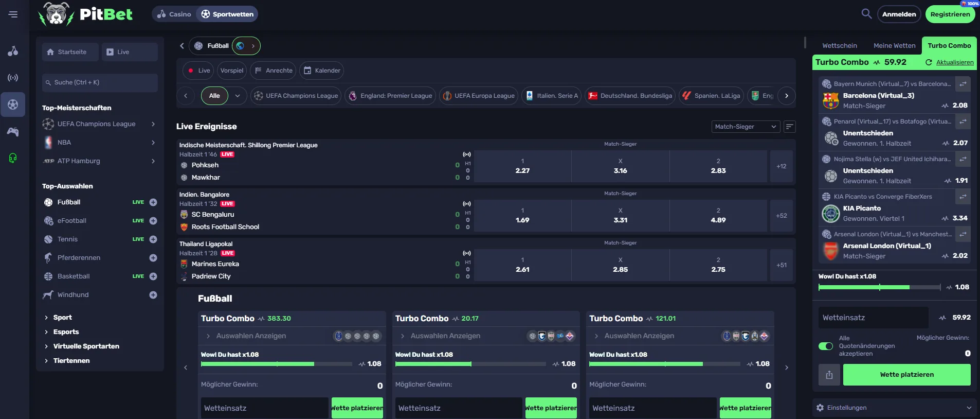
Task: Swap the Arsenal London (Virtual_1) selection
Action: (963, 234)
